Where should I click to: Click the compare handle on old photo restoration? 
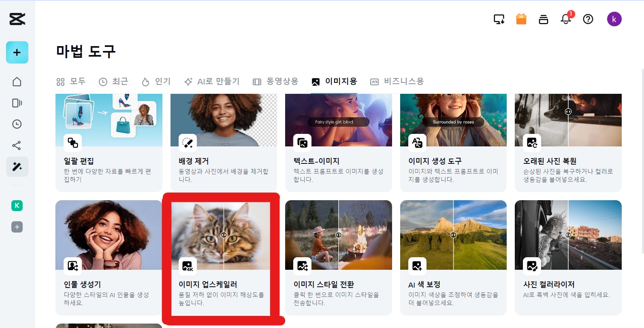[568, 111]
